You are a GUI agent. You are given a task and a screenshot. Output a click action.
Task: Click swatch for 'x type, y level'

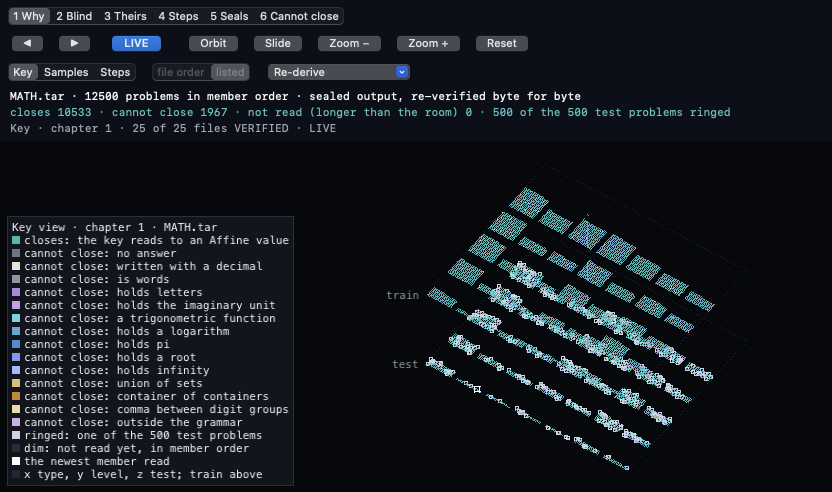point(16,474)
